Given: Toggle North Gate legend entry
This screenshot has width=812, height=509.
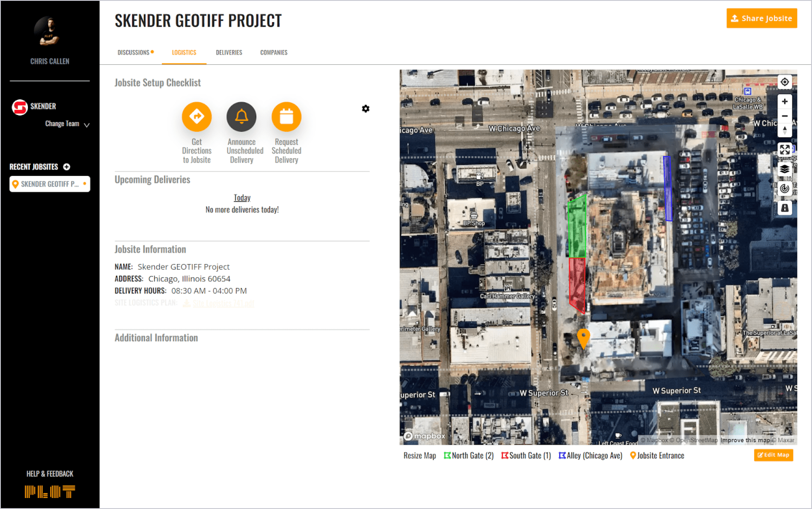Looking at the screenshot, I should click(x=469, y=455).
